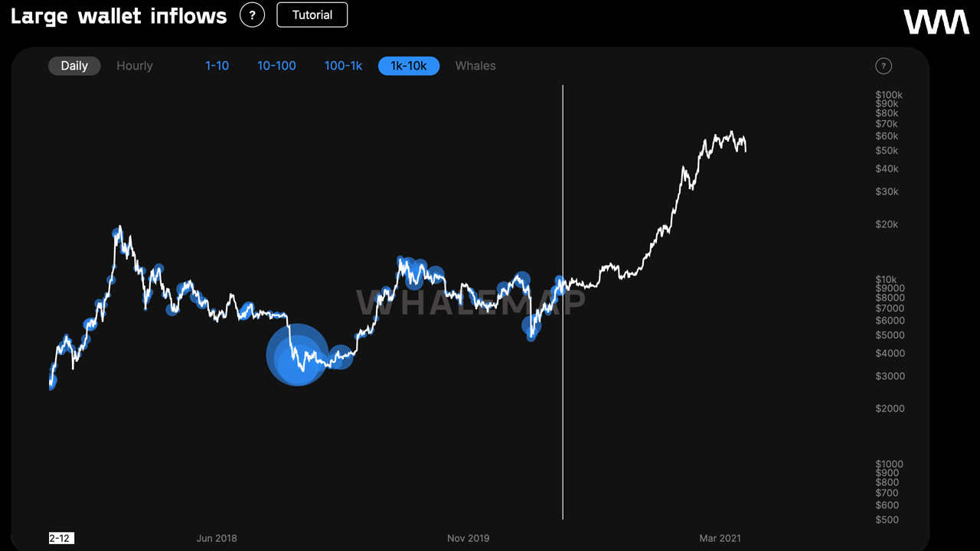Click the $2000 price axis label
The width and height of the screenshot is (980, 551).
pos(890,409)
